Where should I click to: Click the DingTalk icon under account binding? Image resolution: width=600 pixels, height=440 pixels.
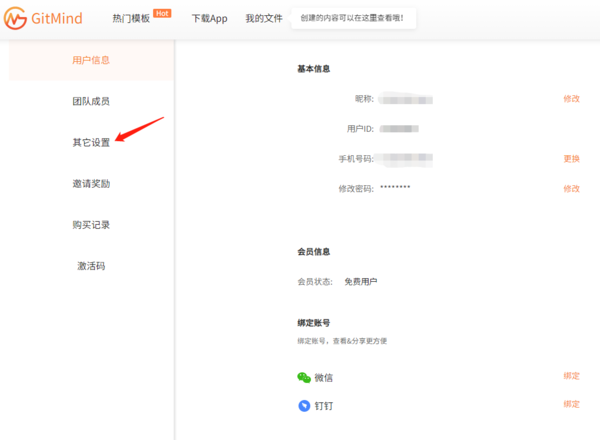click(304, 405)
